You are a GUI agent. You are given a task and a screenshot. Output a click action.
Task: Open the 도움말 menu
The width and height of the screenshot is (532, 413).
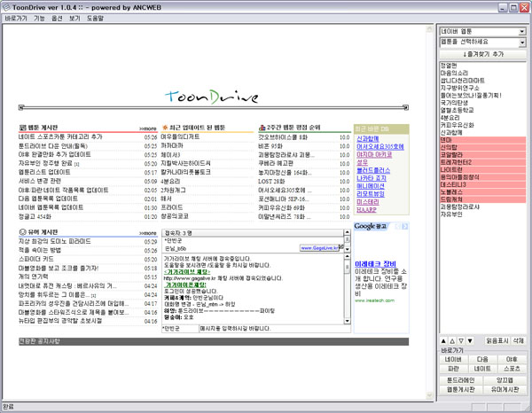click(95, 19)
